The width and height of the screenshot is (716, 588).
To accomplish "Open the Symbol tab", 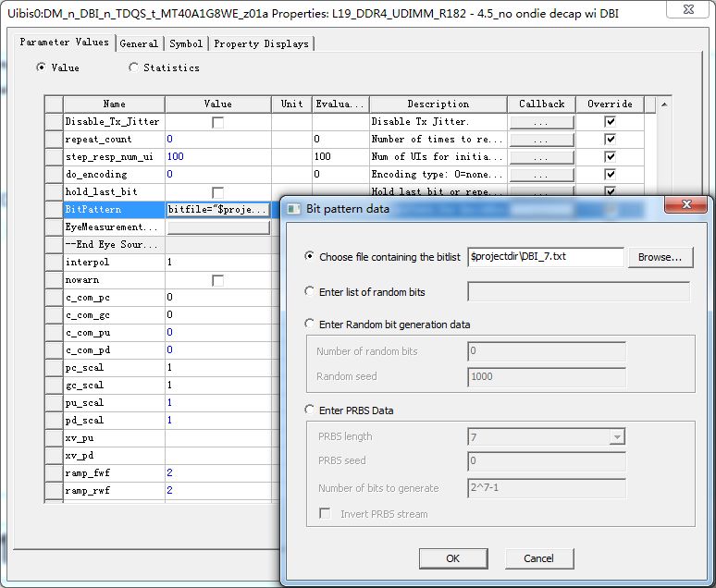I will click(186, 43).
